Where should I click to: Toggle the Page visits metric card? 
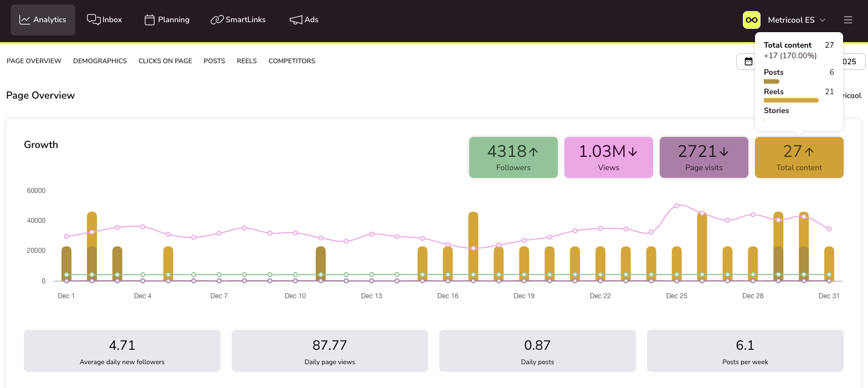pyautogui.click(x=703, y=157)
